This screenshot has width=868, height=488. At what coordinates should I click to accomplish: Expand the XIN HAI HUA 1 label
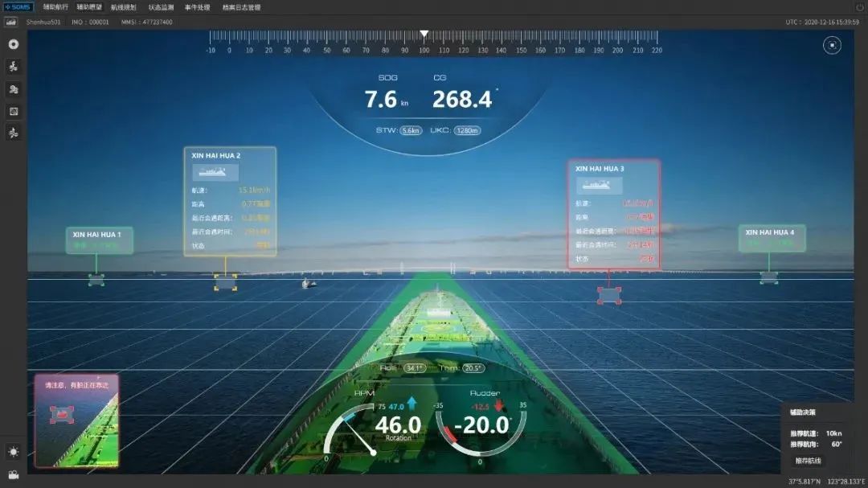point(99,240)
